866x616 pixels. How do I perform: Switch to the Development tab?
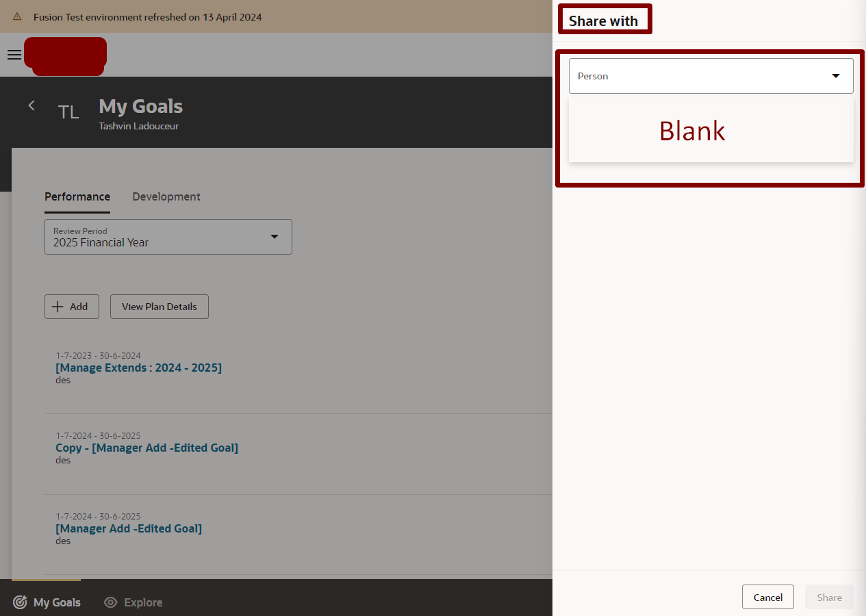[166, 196]
